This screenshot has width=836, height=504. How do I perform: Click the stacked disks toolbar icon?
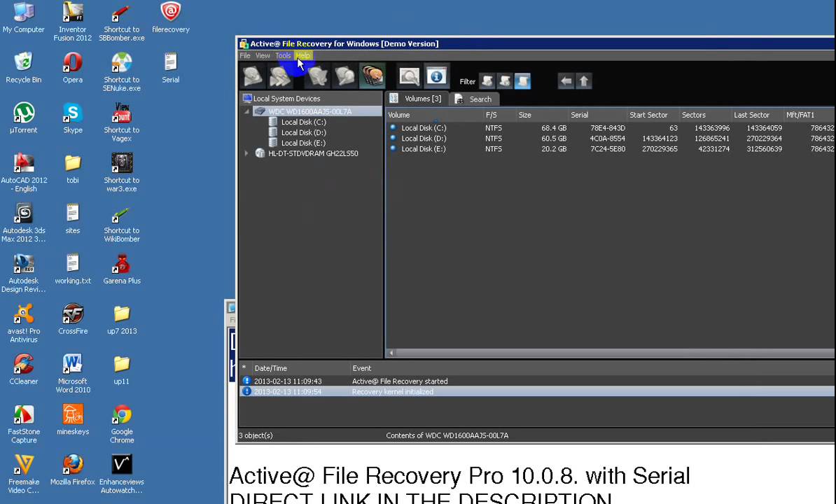coord(372,76)
